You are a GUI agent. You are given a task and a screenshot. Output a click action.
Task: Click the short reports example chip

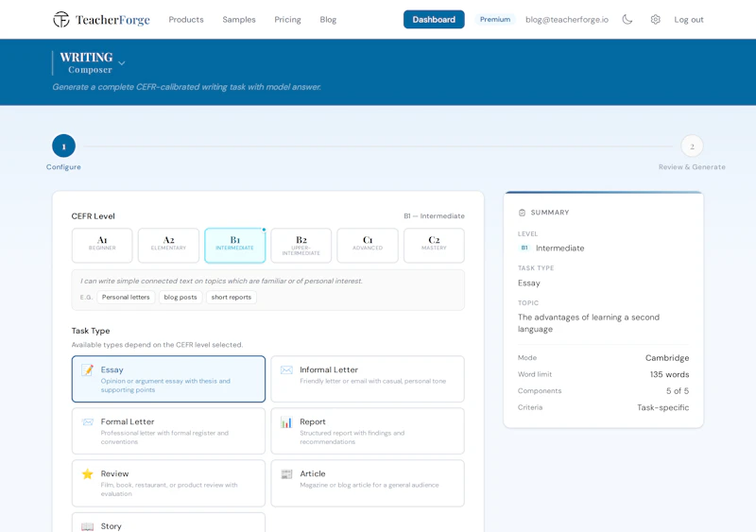232,297
